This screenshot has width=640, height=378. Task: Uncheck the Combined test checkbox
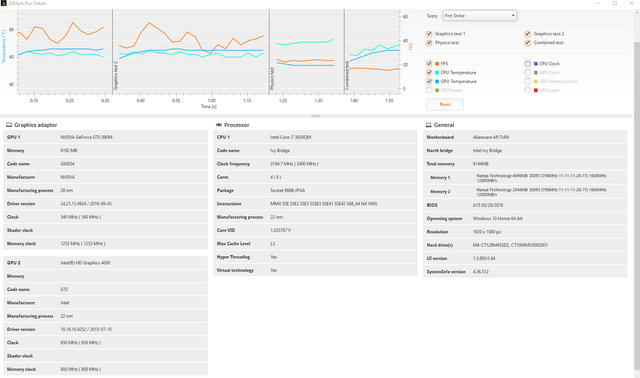[528, 43]
